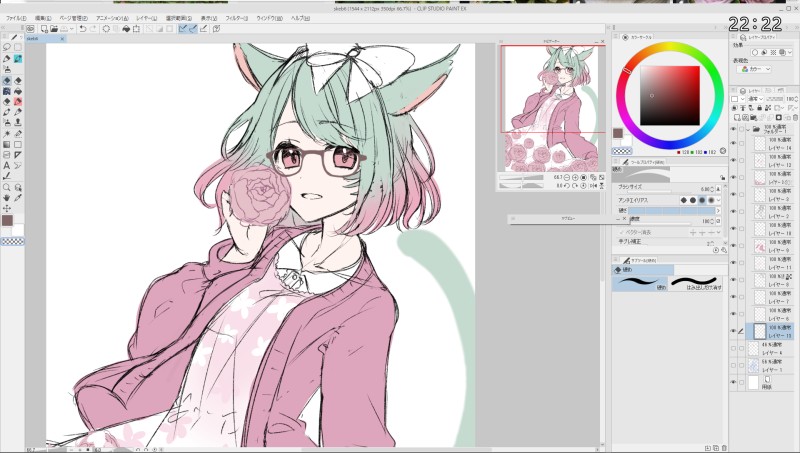Screen dimensions: 800x453
Task: Select the Figure rectangle tool
Action: point(18,144)
